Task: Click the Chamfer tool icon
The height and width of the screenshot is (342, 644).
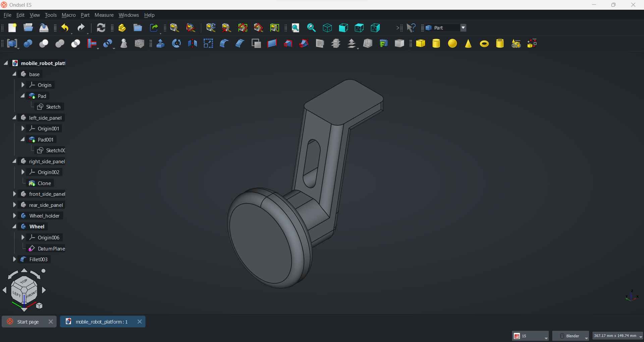Action: [240, 44]
